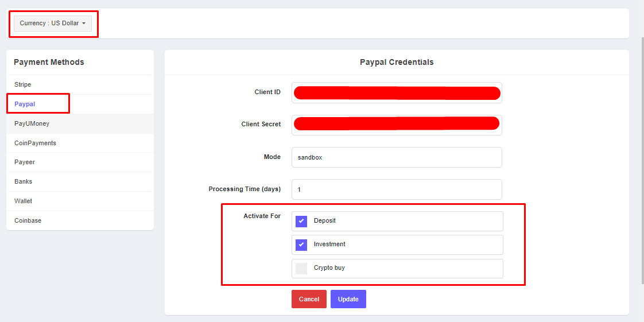
Task: Select Paypal in Payment Methods
Action: pyautogui.click(x=25, y=104)
